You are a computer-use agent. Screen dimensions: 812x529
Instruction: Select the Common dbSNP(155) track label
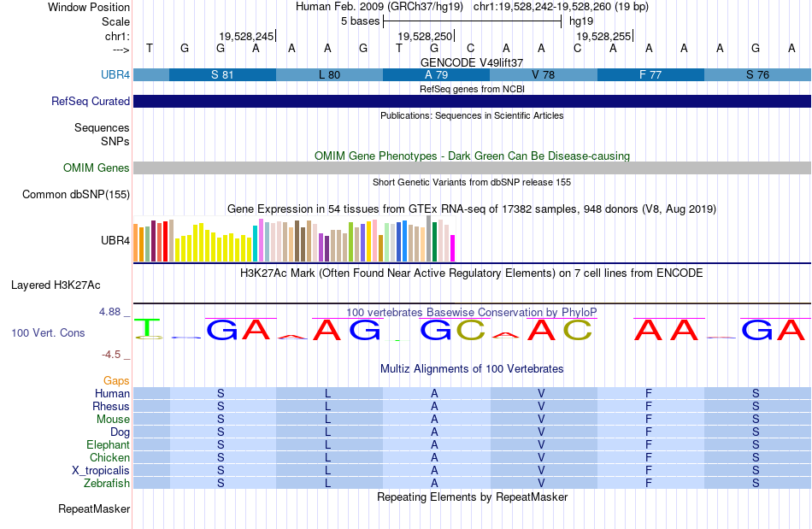[75, 195]
